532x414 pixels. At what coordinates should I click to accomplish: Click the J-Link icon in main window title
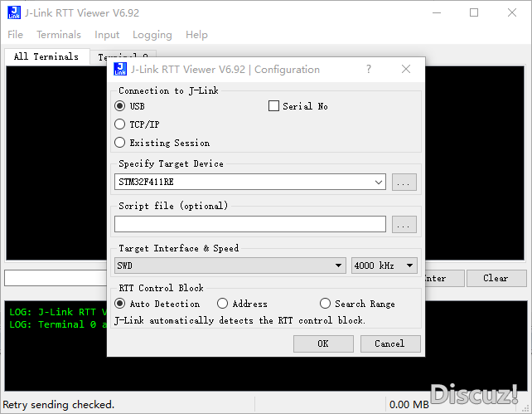pyautogui.click(x=14, y=13)
